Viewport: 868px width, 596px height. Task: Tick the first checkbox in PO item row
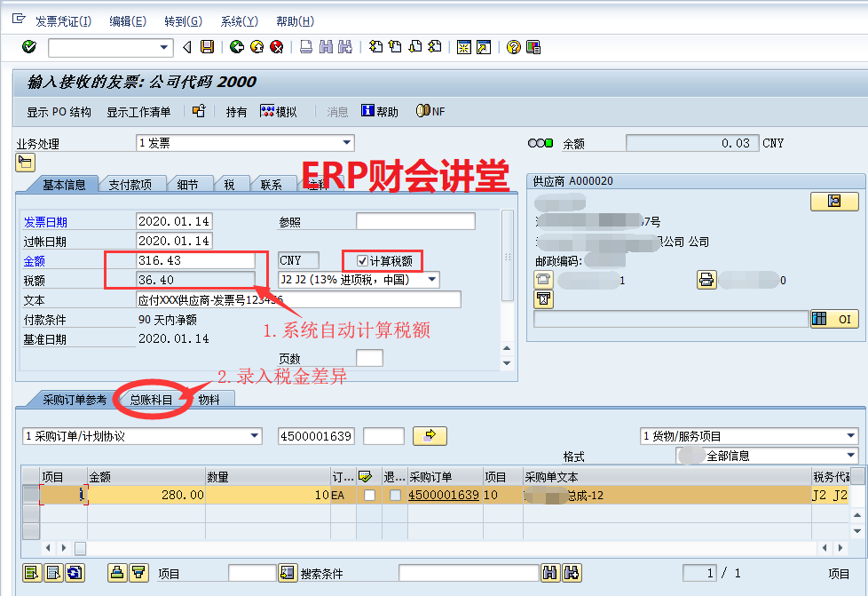point(369,495)
